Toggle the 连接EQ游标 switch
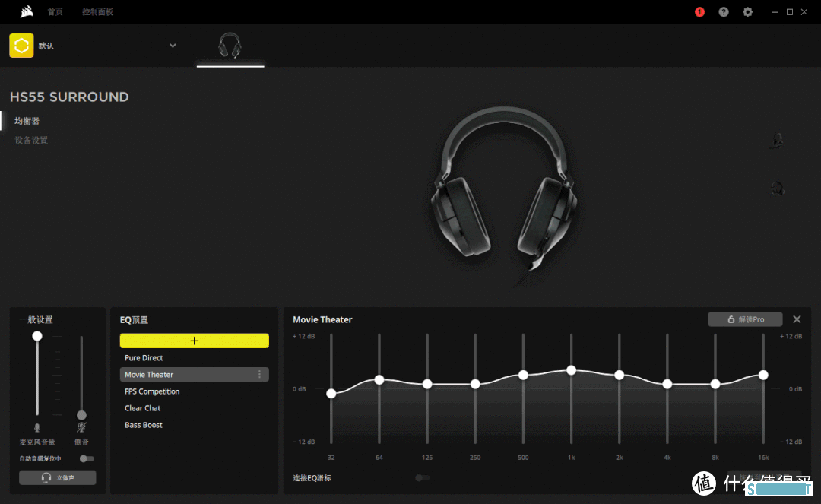The image size is (821, 504). tap(422, 478)
